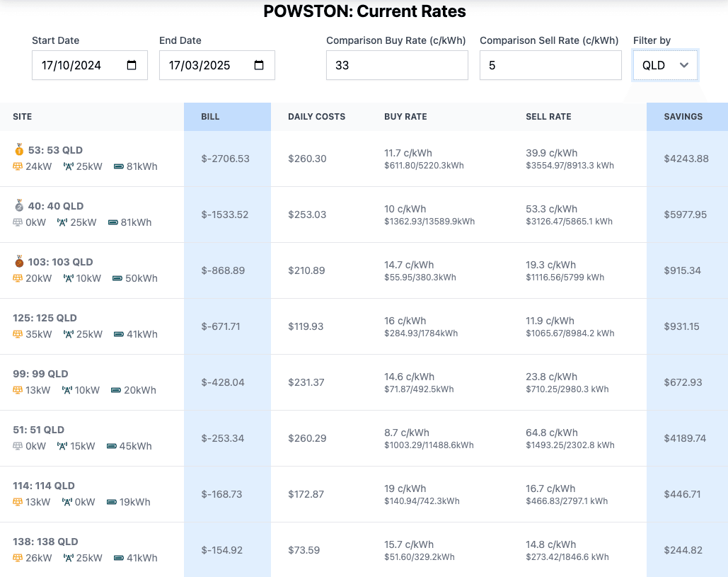Click the sell rate 23.8 c/kWh
728x577 pixels.
(552, 377)
